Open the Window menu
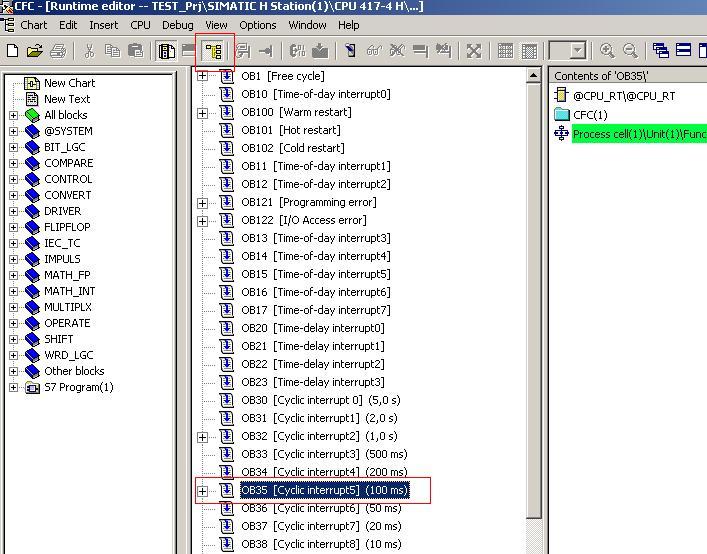Viewport: 707px width, 554px height. (x=308, y=25)
